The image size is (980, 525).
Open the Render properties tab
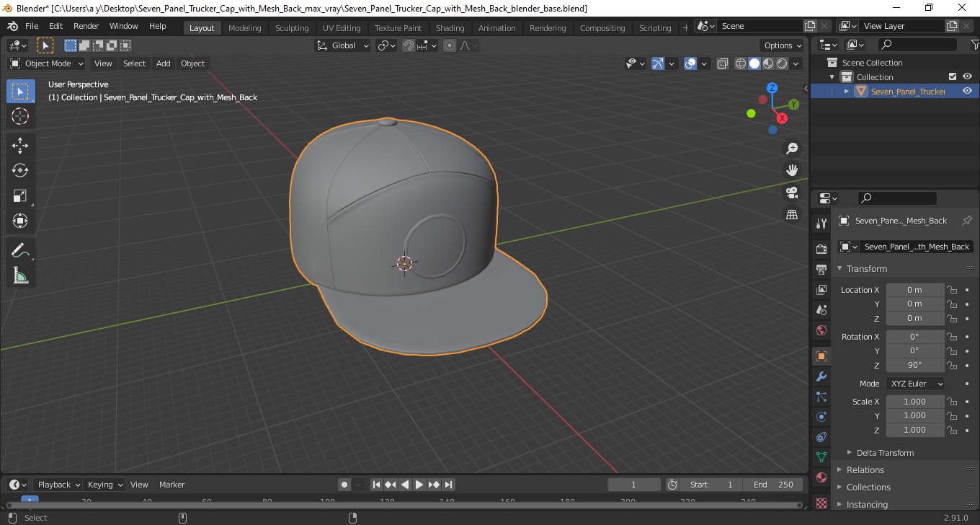pyautogui.click(x=821, y=249)
